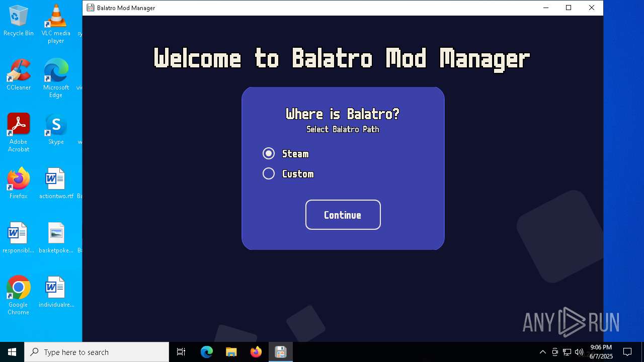Show hidden system tray icons

(x=542, y=352)
